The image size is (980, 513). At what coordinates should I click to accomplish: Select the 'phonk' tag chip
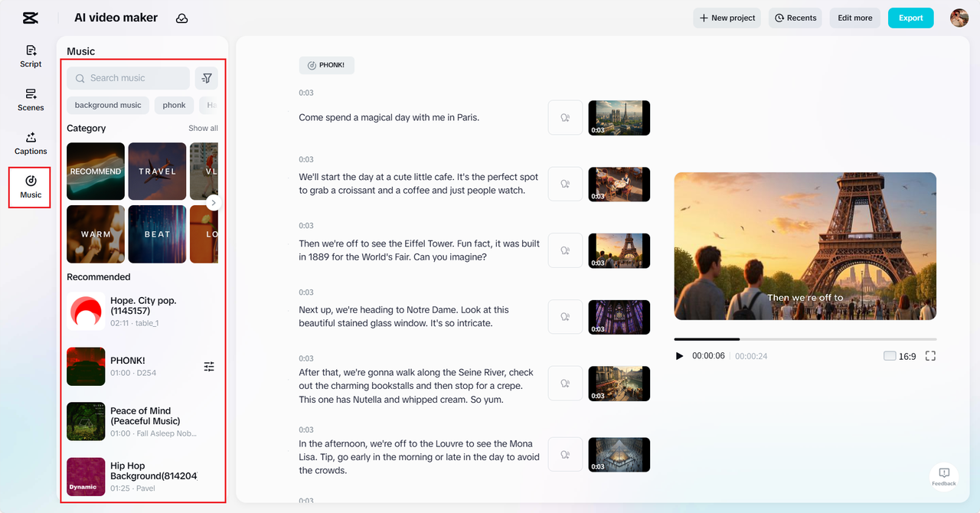[x=174, y=105]
